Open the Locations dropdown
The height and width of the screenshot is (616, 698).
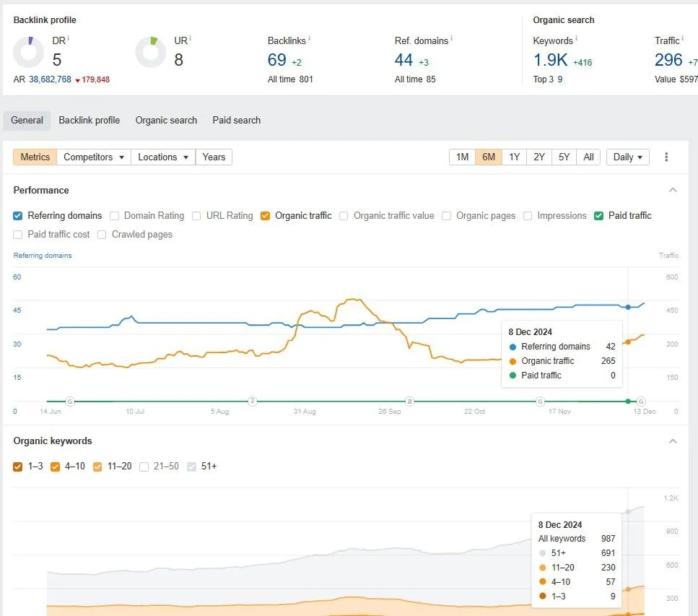163,157
